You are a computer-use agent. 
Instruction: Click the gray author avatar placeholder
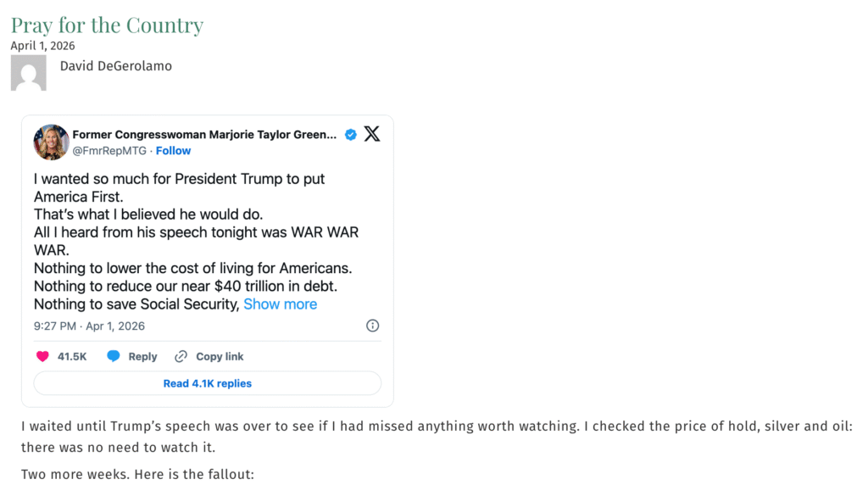(x=29, y=73)
